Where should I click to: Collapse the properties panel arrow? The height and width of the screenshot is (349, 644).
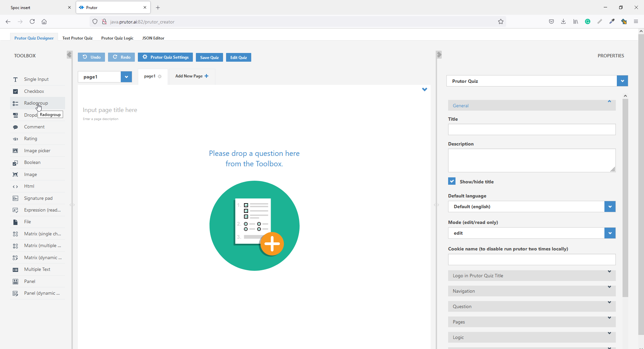coord(439,55)
